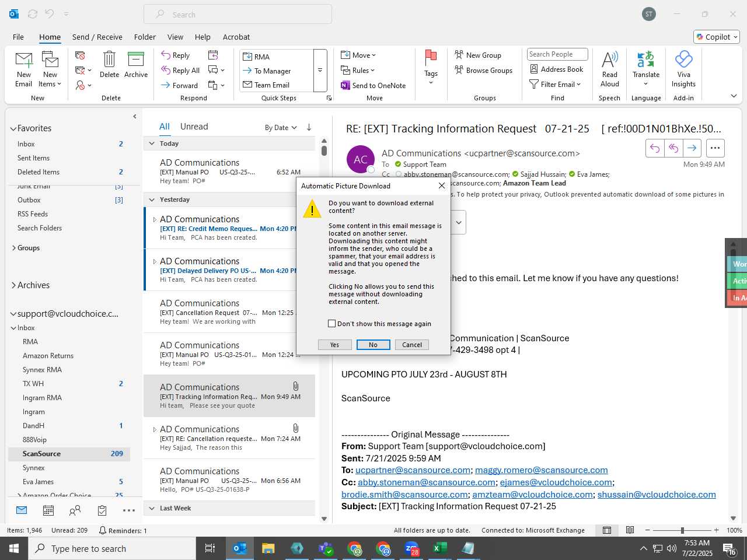This screenshot has width=747, height=560.
Task: Click the zoom slider handle
Action: click(x=682, y=530)
